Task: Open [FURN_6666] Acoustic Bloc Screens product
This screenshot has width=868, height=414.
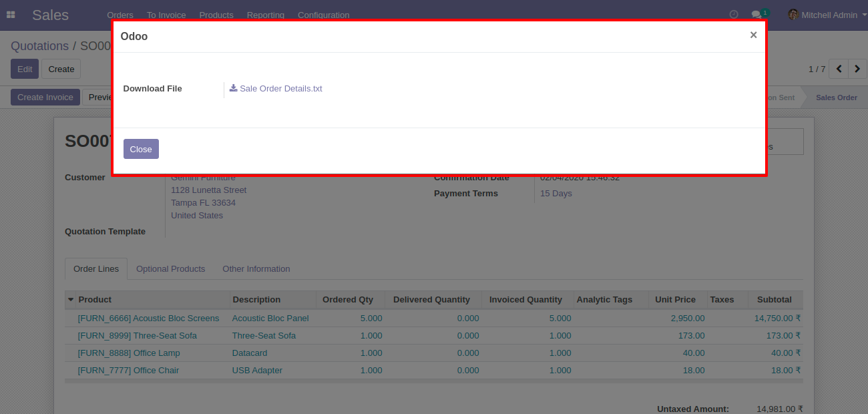Action: pyautogui.click(x=148, y=319)
